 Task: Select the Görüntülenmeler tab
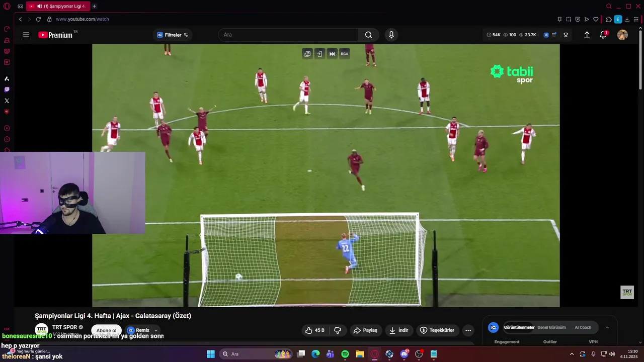(519, 327)
